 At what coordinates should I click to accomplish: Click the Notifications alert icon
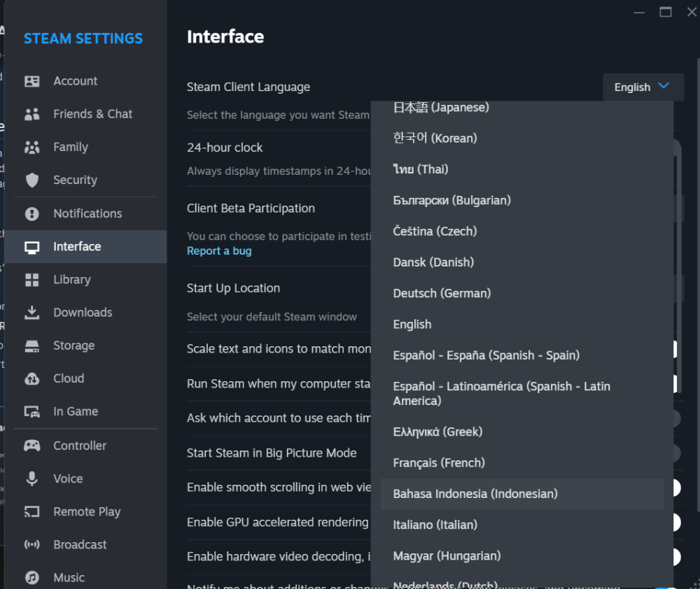click(x=32, y=214)
